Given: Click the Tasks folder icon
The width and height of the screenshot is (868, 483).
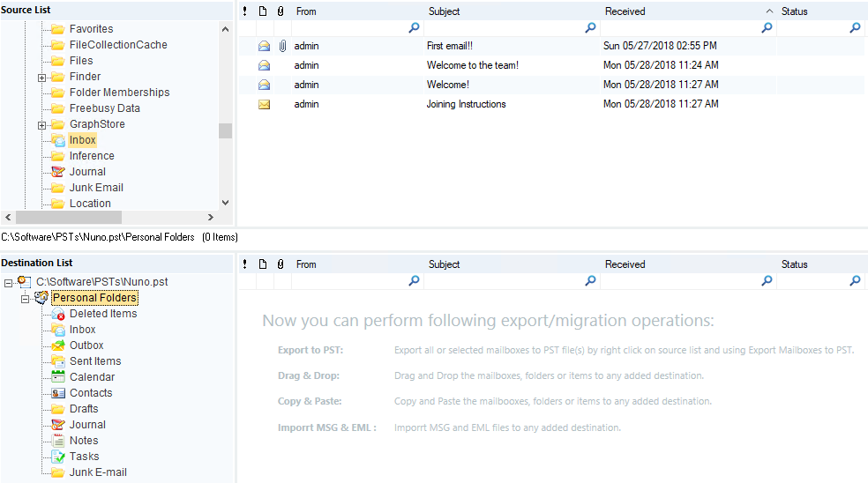Looking at the screenshot, I should [58, 457].
